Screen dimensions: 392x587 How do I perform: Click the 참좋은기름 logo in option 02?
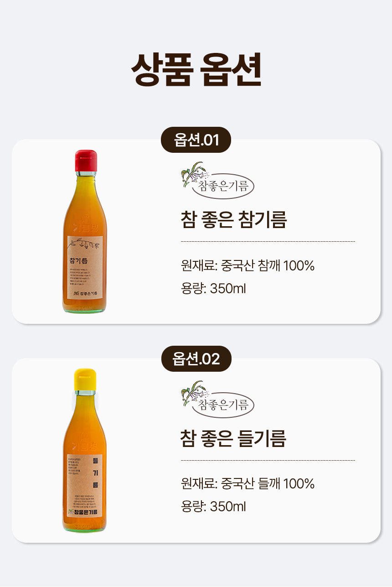pos(217,400)
